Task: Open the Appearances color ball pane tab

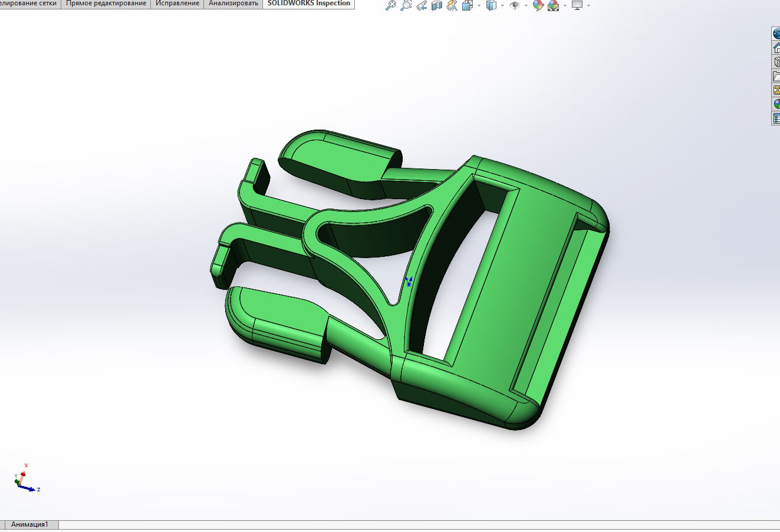Action: (x=776, y=104)
